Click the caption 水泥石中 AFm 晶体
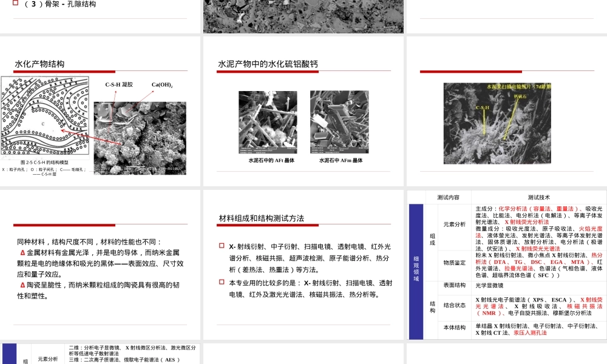The width and height of the screenshot is (607, 364). point(341,160)
